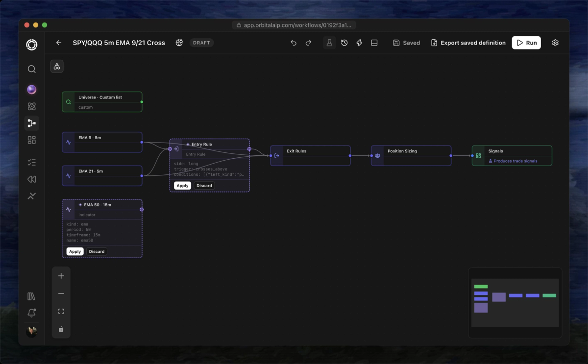Toggle the flask test mode icon
The height and width of the screenshot is (364, 588).
click(329, 43)
